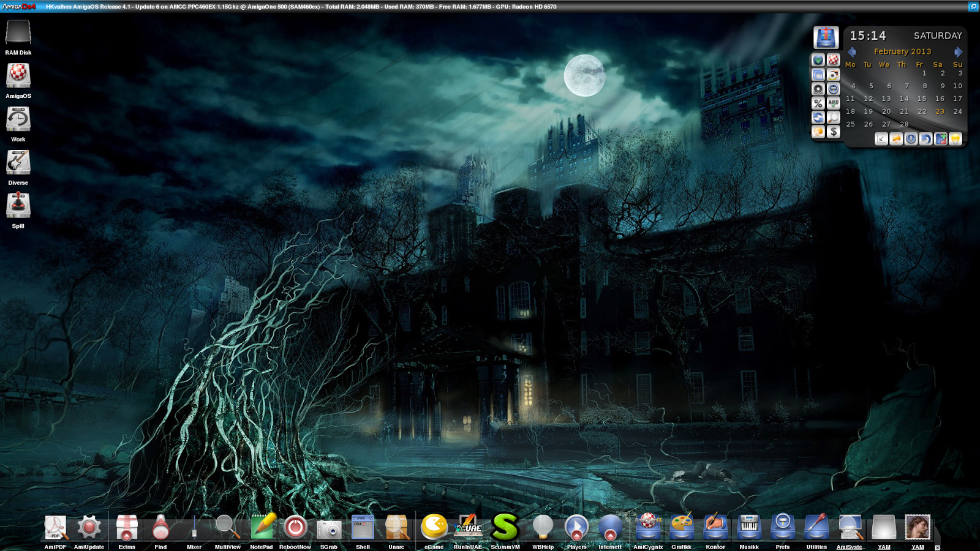Start the SGrab screenshot tool
This screenshot has height=551, width=980.
pyautogui.click(x=329, y=528)
